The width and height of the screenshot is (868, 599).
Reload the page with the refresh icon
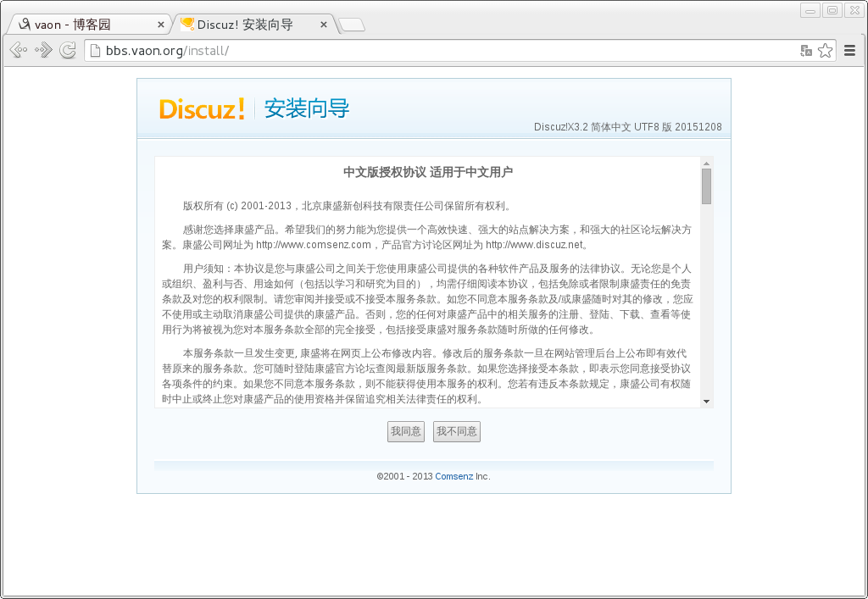tap(68, 50)
